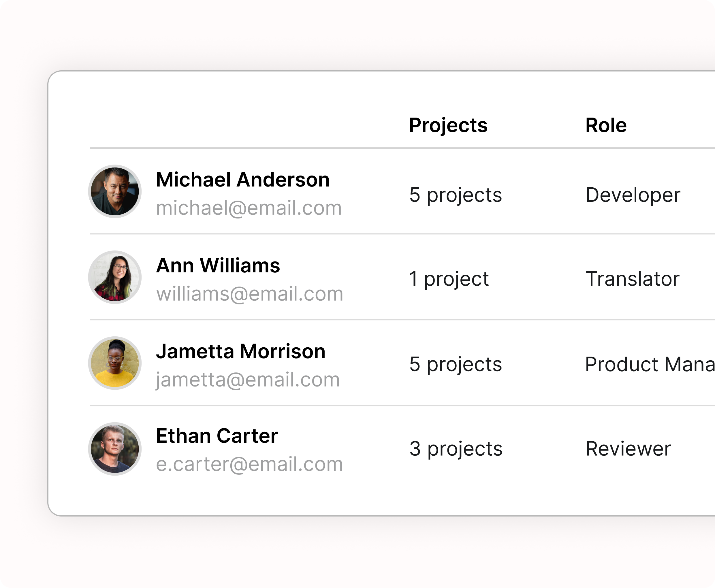Click Michael Anderson's profile avatar
Viewport: 715px width, 588px height.
click(115, 191)
